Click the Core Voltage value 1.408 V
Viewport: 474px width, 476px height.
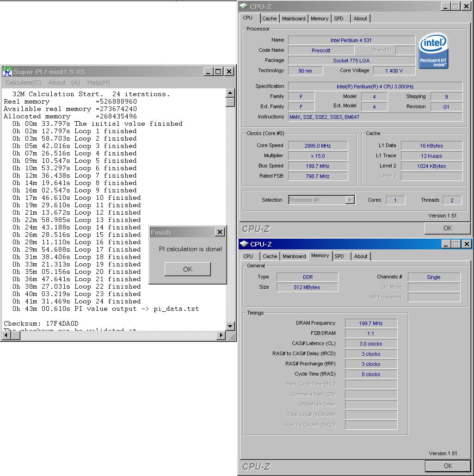pyautogui.click(x=394, y=71)
